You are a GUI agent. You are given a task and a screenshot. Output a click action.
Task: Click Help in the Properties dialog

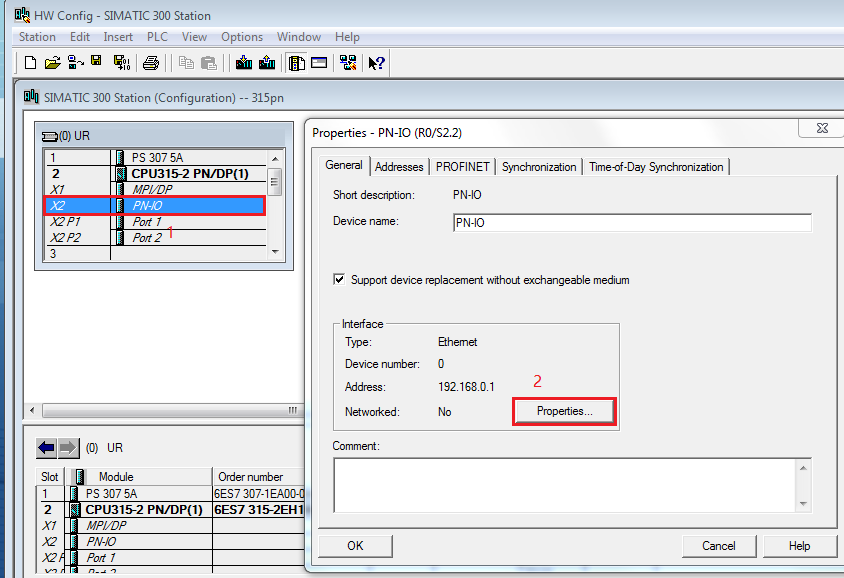click(799, 546)
